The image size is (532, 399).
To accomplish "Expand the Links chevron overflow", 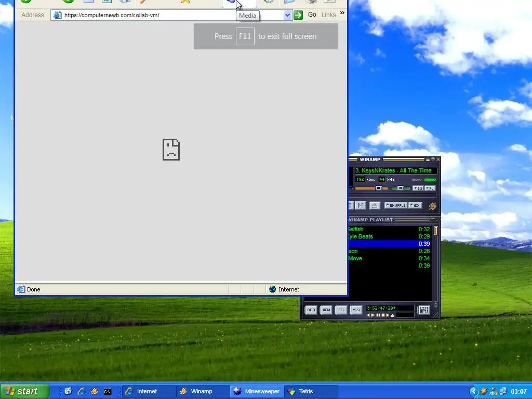I will click(x=342, y=13).
